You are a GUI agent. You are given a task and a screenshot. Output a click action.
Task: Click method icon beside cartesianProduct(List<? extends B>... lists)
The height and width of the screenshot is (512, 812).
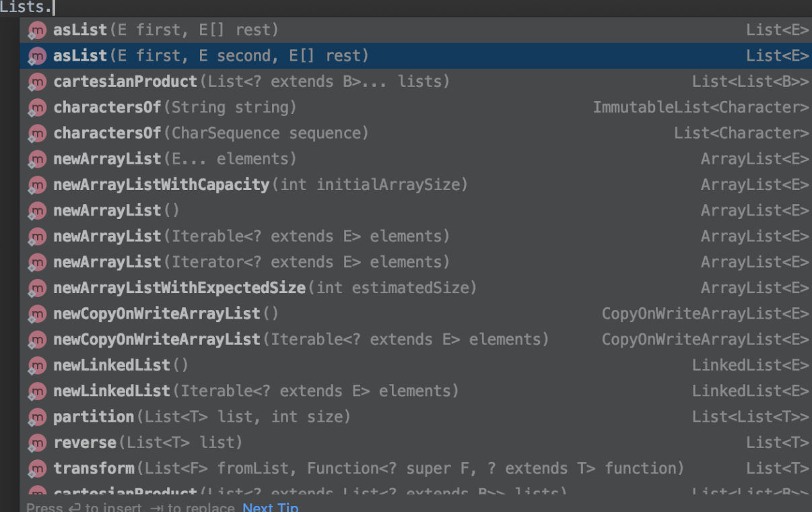click(x=37, y=82)
